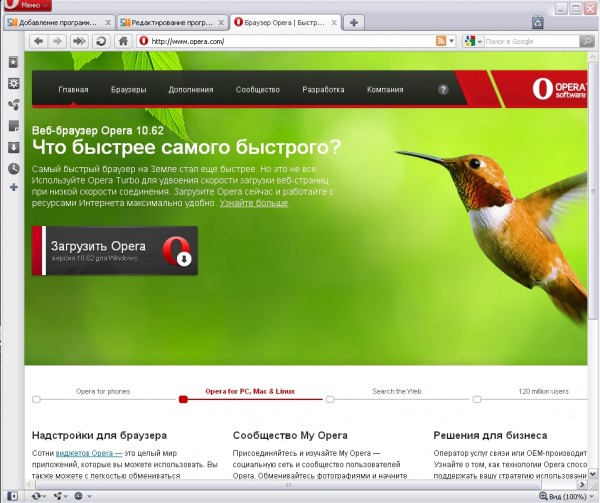Open the History clock panel in sidebar

[13, 168]
